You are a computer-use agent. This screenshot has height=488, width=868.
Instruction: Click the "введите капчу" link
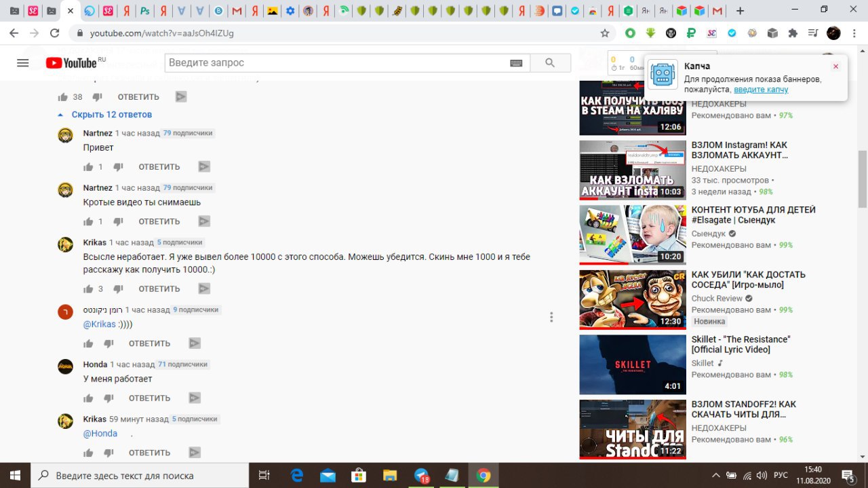(x=761, y=90)
